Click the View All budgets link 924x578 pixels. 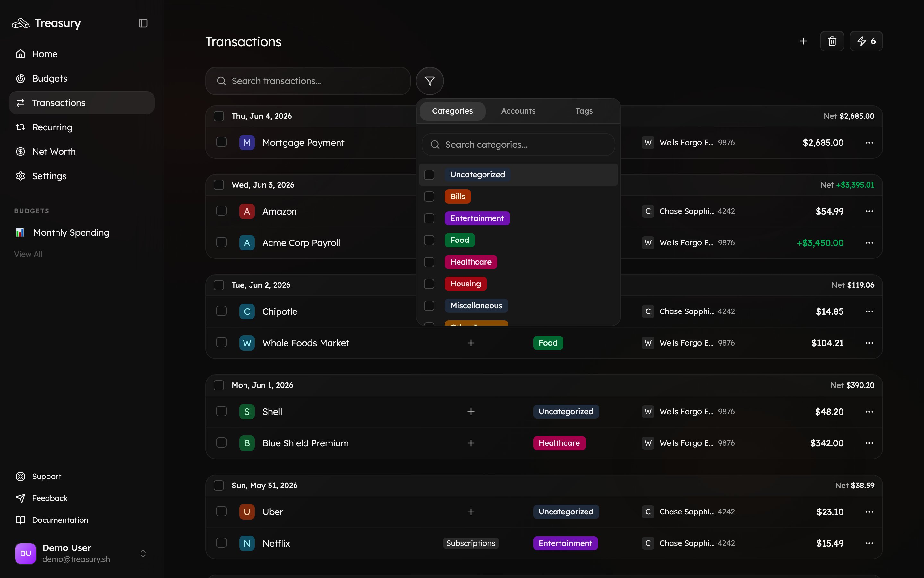point(28,254)
